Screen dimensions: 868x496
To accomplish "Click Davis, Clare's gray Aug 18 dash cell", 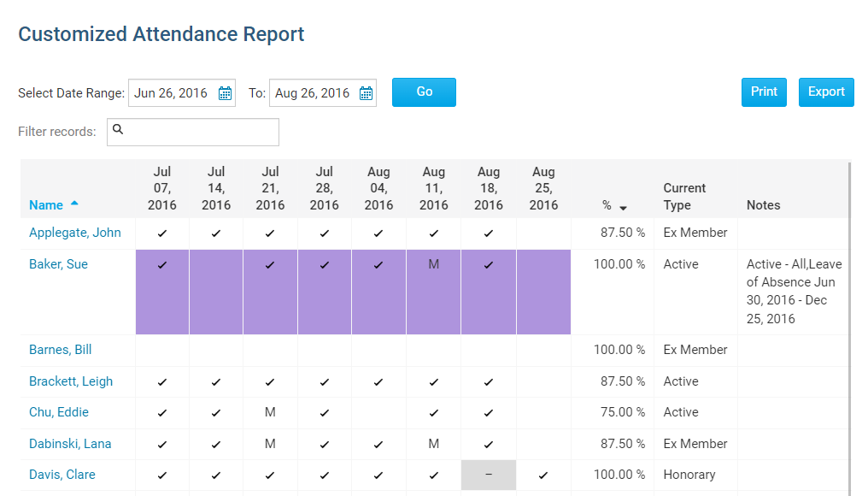I will 488,475.
